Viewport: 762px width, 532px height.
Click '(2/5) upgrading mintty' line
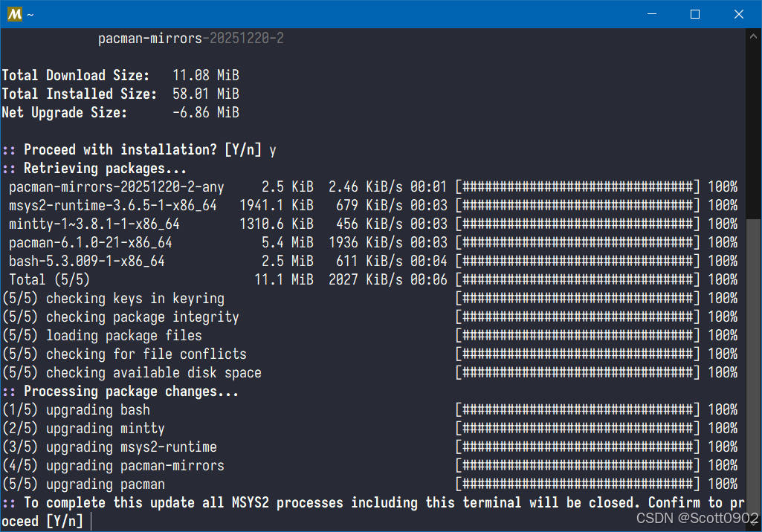click(x=83, y=428)
